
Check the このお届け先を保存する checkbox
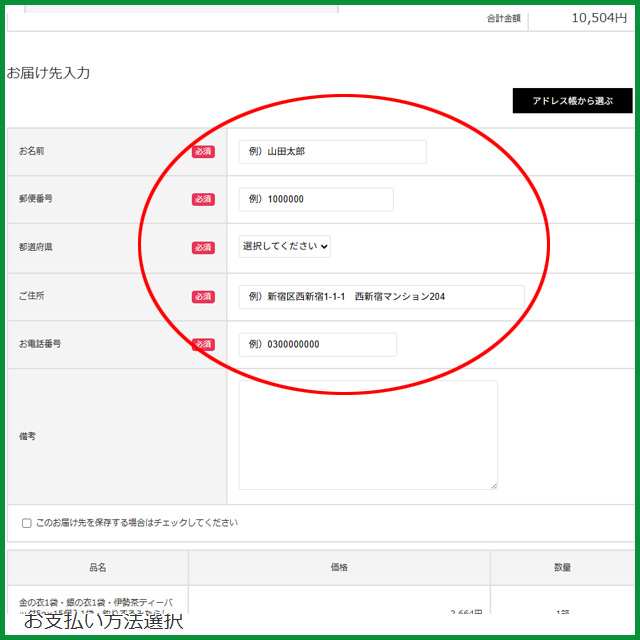[x=27, y=523]
